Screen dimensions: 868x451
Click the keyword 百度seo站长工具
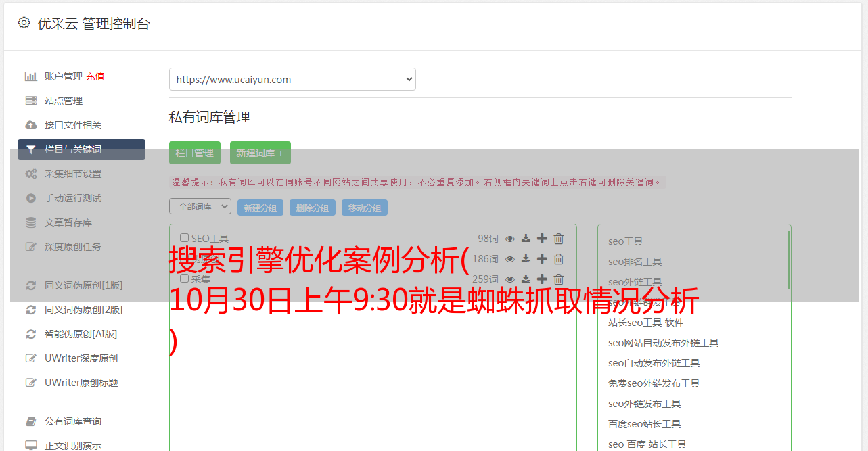pyautogui.click(x=645, y=424)
